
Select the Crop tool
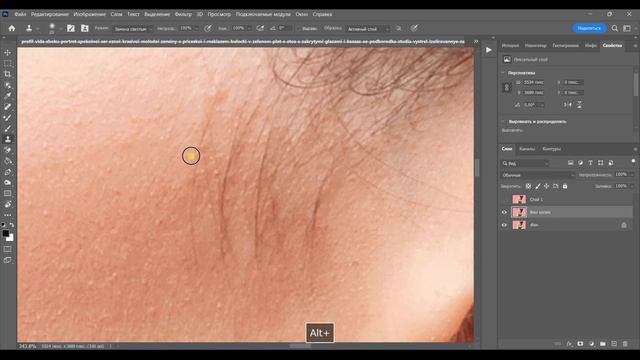point(7,74)
